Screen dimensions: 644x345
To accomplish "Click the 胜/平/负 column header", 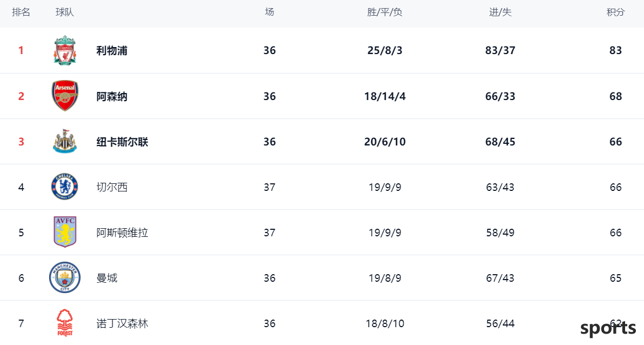I will [x=385, y=12].
